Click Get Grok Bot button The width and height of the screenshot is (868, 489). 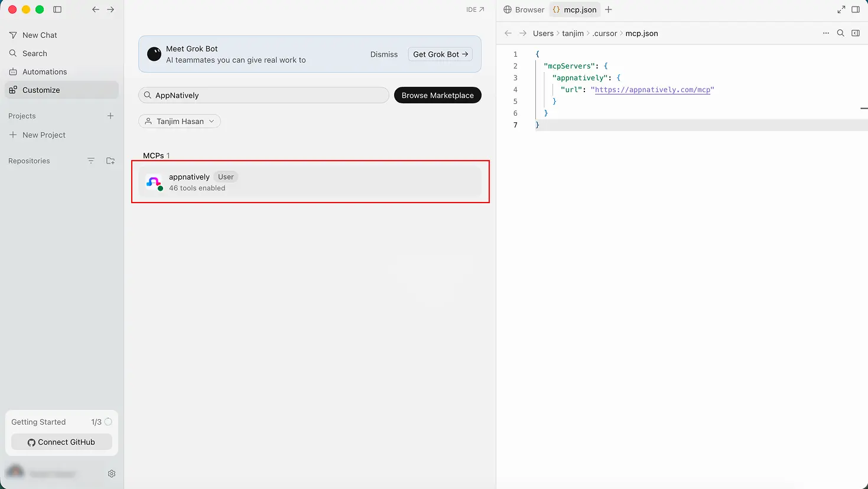pyautogui.click(x=440, y=54)
